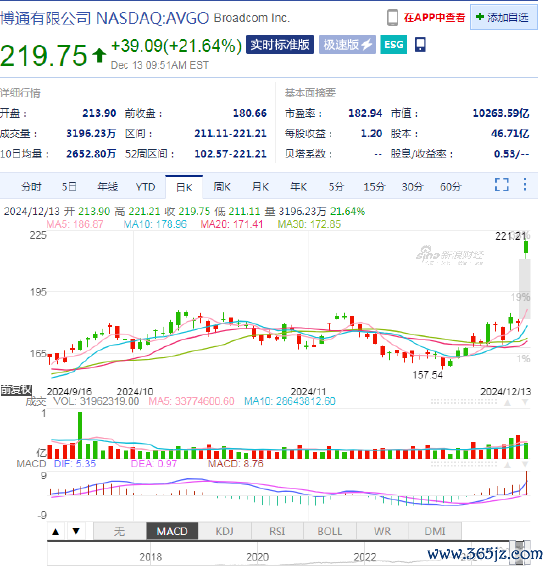
Task: Switch chart to 30分 interval
Action: 412,187
